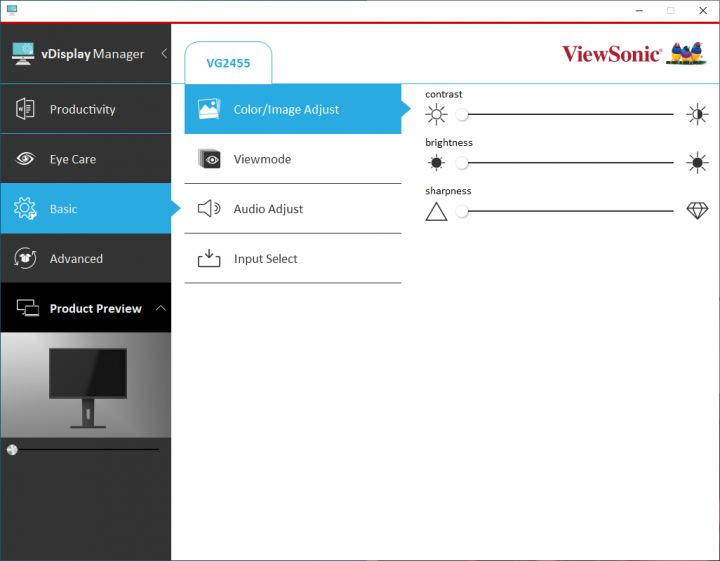Click the ViewSonic brand logo

[x=612, y=54]
